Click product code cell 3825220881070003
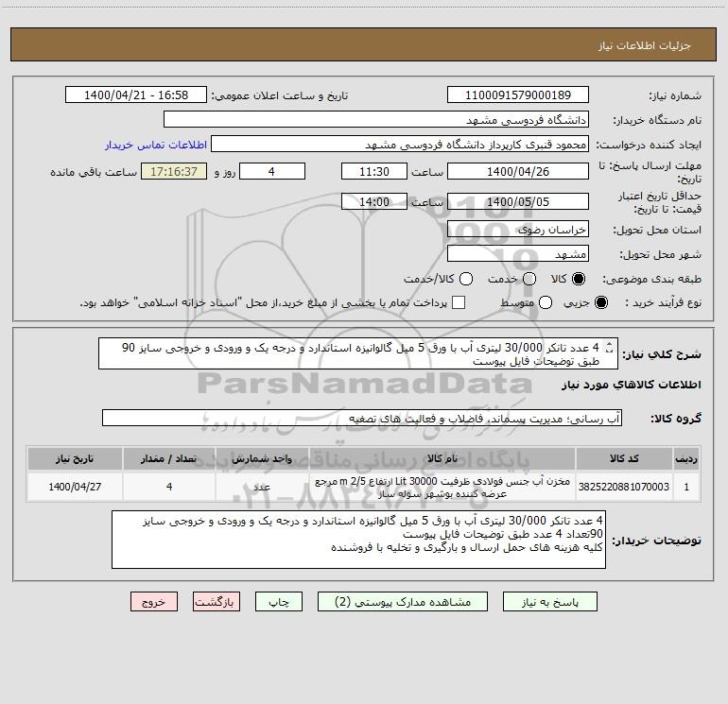Screen dimensions: 728x704 coord(624,487)
